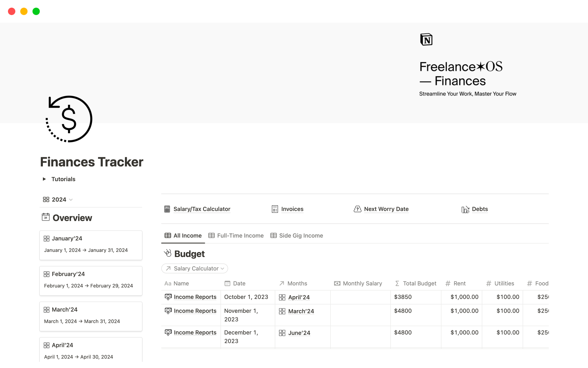Click the Notion app icon top right
This screenshot has height=368, width=588.
426,40
